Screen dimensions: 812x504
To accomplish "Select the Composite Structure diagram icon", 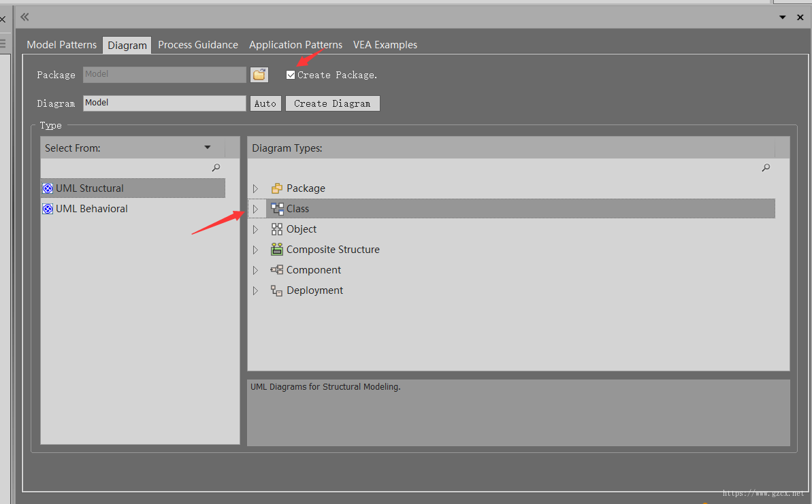I will pos(276,250).
